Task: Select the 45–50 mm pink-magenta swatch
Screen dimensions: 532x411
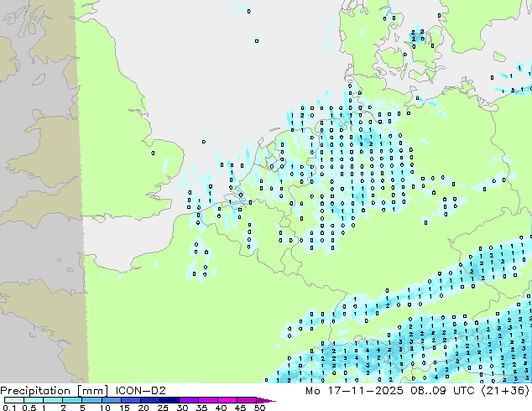Action: coord(247,400)
